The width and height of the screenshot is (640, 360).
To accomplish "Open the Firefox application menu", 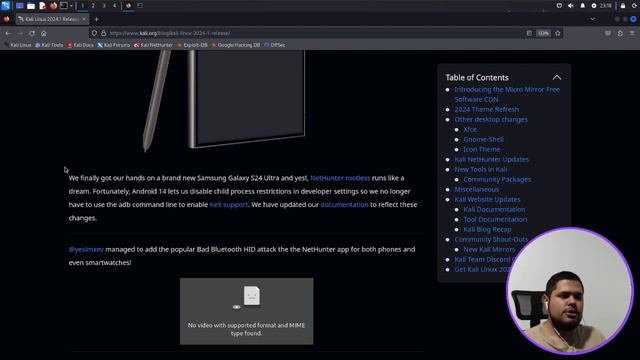I will (x=632, y=33).
